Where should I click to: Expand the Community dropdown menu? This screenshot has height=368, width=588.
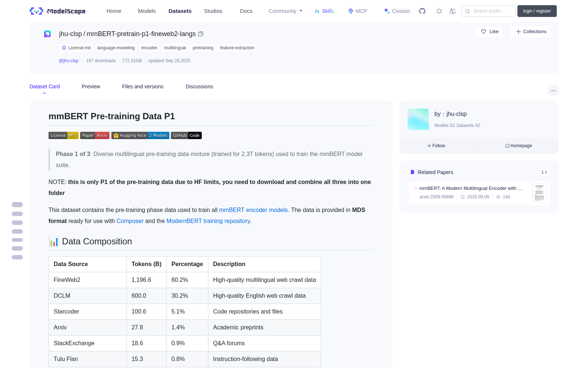[x=286, y=11]
